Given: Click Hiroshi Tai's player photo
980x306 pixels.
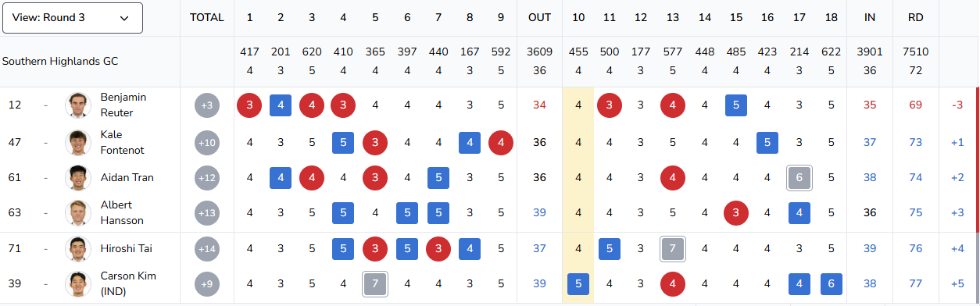Looking at the screenshot, I should pos(79,249).
